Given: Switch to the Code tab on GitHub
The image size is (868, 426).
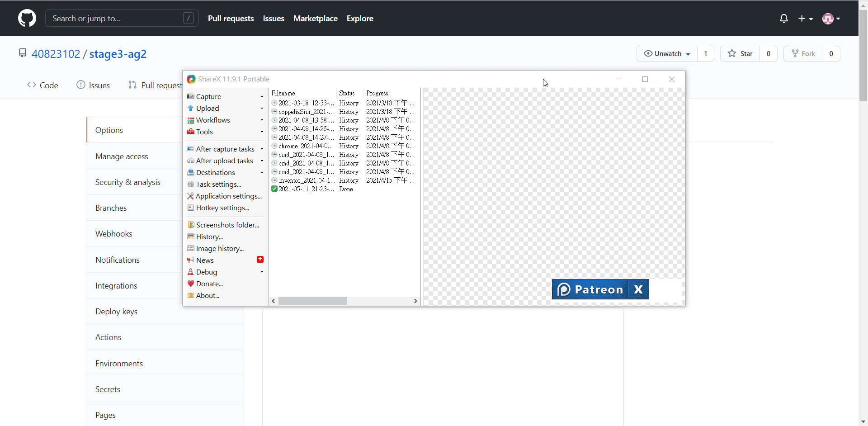Looking at the screenshot, I should point(42,85).
